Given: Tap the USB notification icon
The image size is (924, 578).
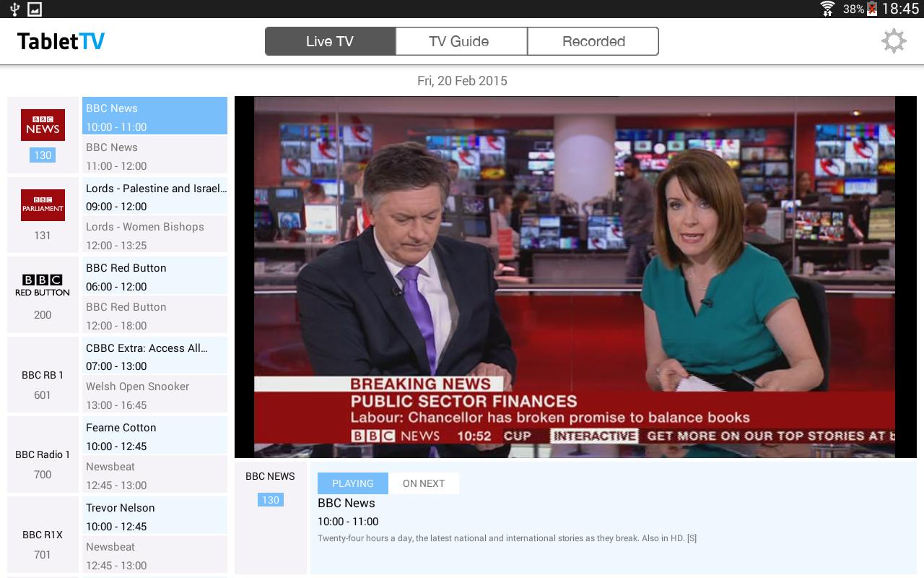Looking at the screenshot, I should coord(15,9).
